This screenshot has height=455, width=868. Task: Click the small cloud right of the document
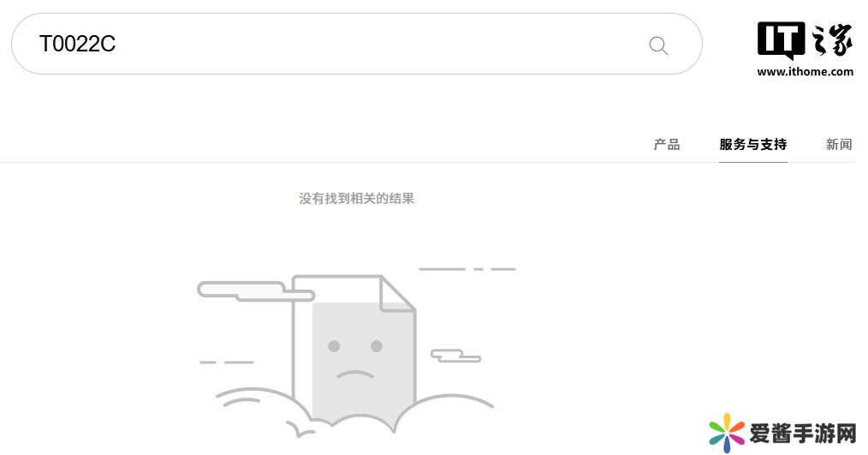pyautogui.click(x=456, y=356)
